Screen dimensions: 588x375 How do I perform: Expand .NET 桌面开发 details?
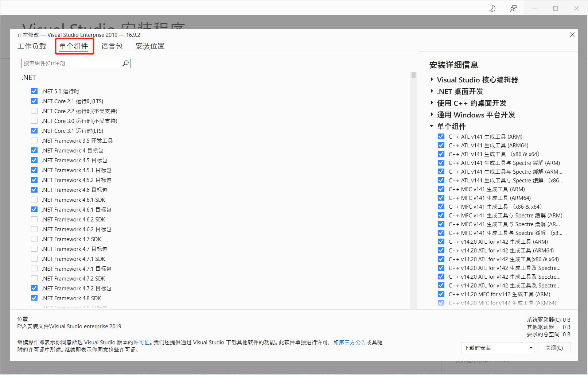432,91
